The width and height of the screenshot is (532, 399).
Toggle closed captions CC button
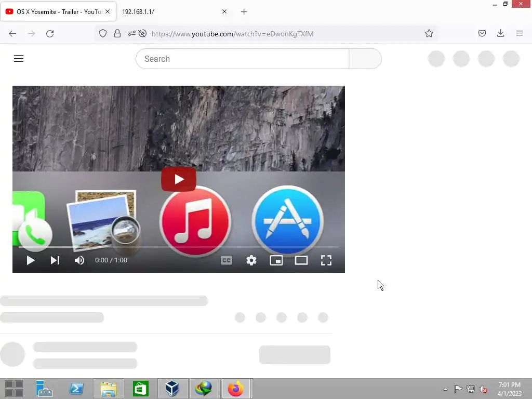pos(227,260)
